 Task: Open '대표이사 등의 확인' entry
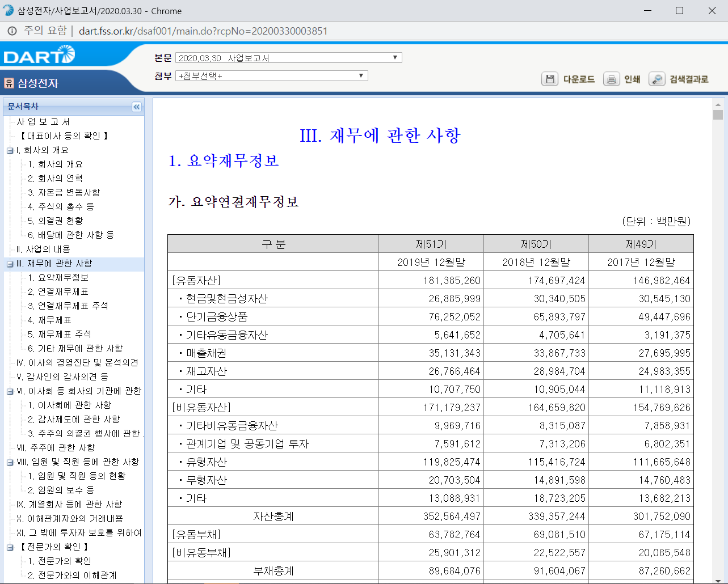(64, 136)
